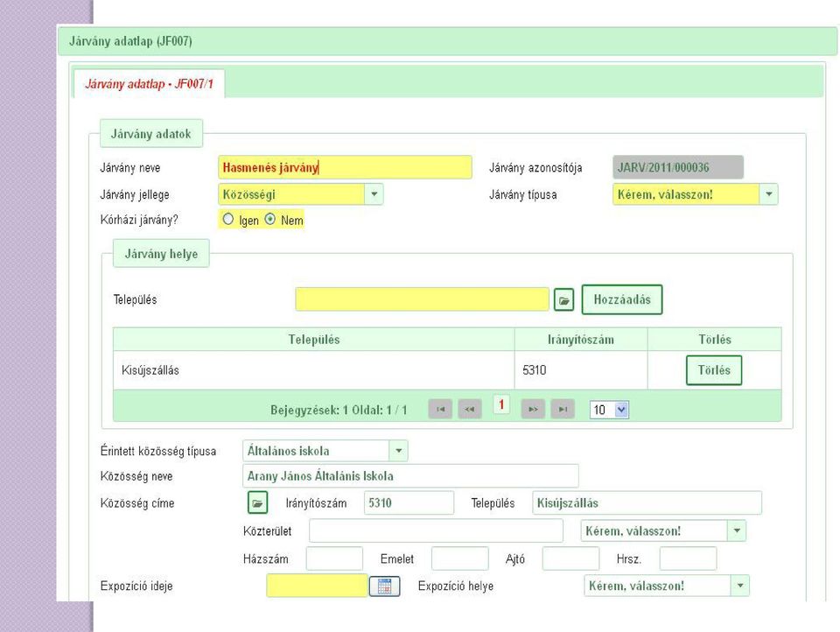Click the Irányítószám column header
Screen dimensions: 840x632
tap(581, 340)
